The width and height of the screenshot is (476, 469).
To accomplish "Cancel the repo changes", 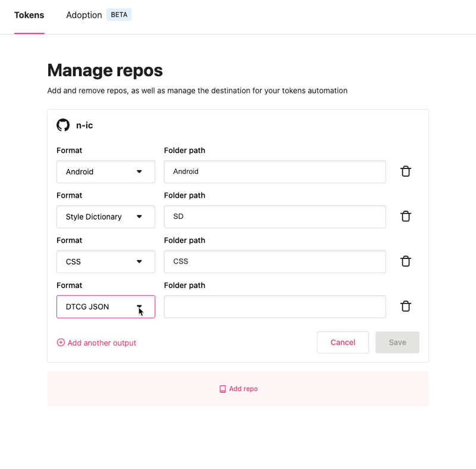I will [343, 342].
